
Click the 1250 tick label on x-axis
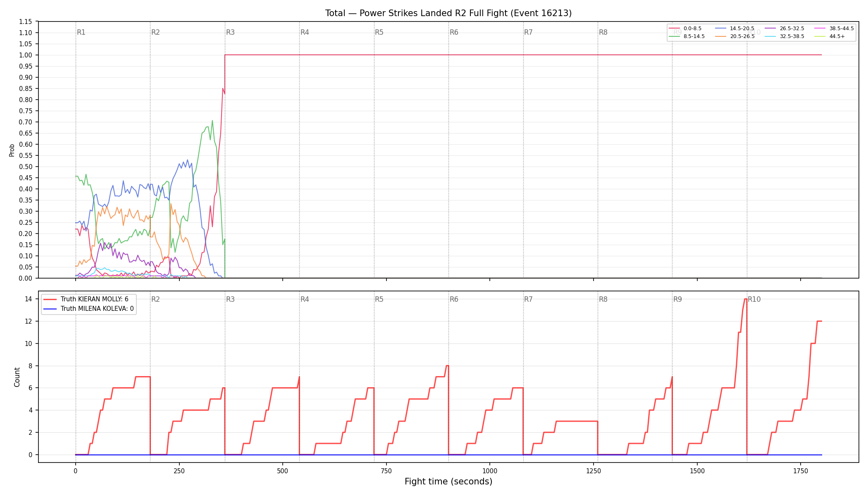click(594, 471)
